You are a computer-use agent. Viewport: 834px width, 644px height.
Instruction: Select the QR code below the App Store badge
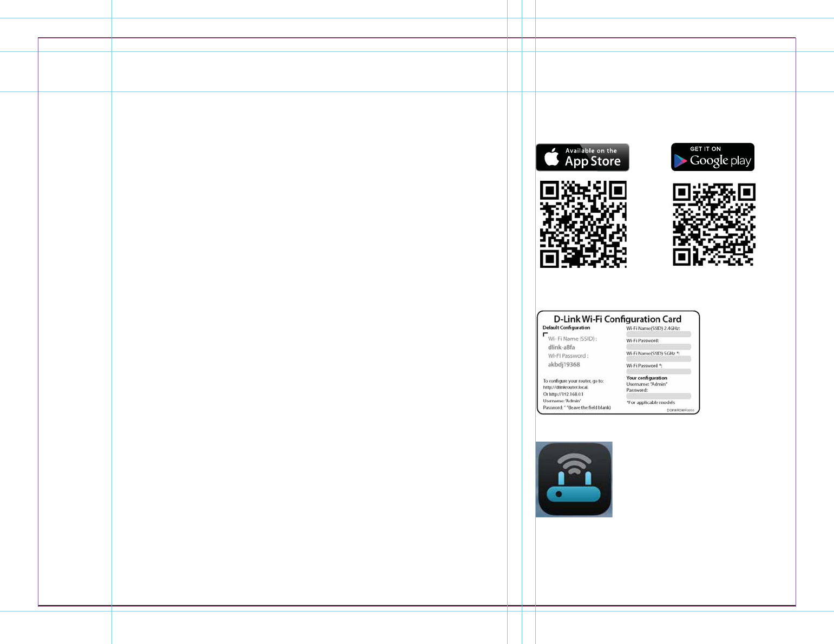(x=583, y=224)
